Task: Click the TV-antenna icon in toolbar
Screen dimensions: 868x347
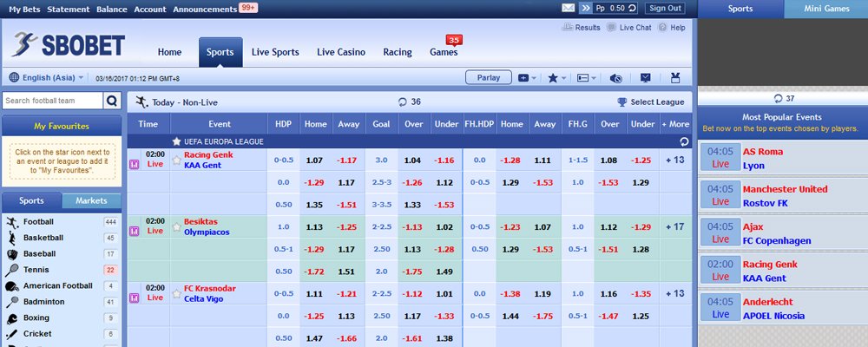Action: click(x=674, y=78)
